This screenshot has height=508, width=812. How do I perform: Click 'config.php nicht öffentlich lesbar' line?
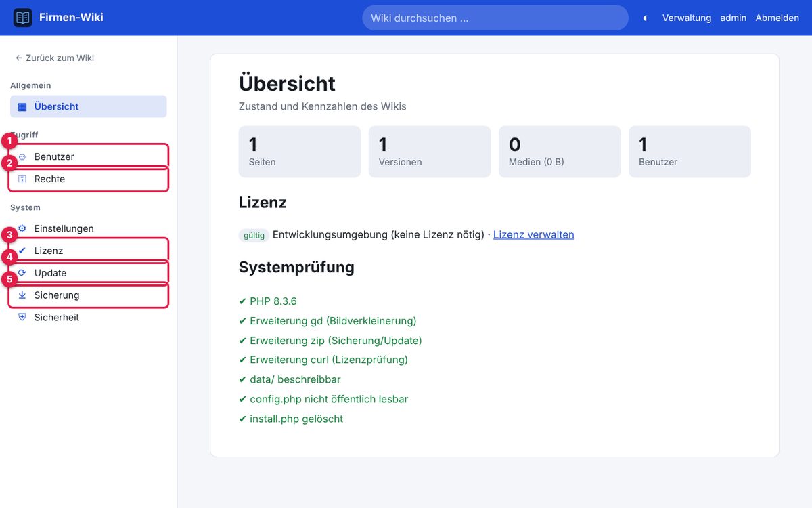323,399
